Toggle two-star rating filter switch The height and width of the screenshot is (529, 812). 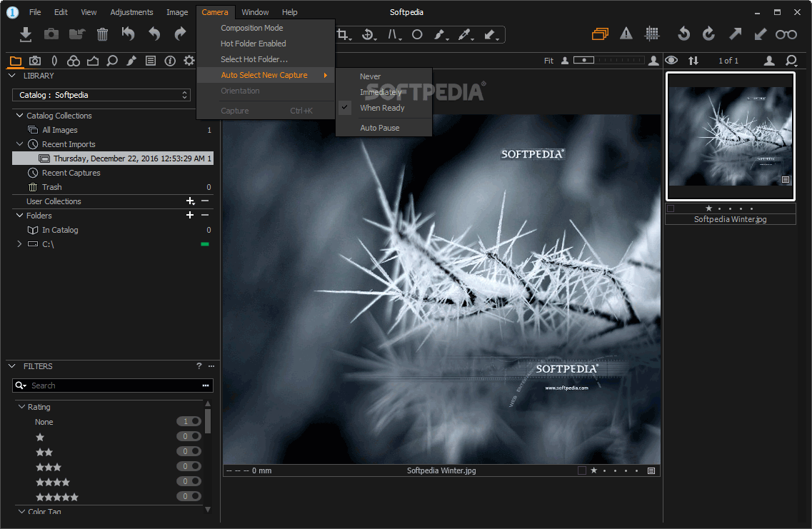(x=189, y=451)
